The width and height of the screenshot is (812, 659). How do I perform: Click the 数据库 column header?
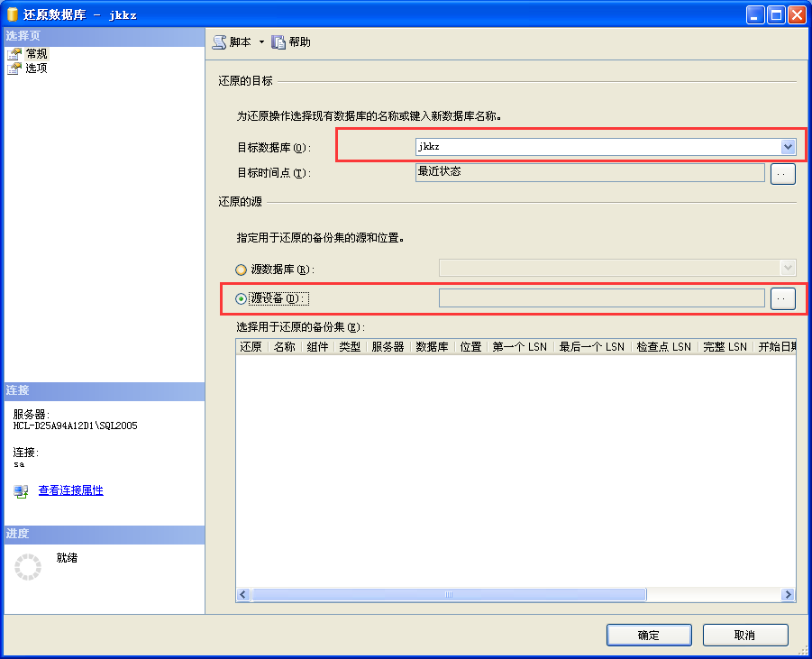tap(432, 346)
